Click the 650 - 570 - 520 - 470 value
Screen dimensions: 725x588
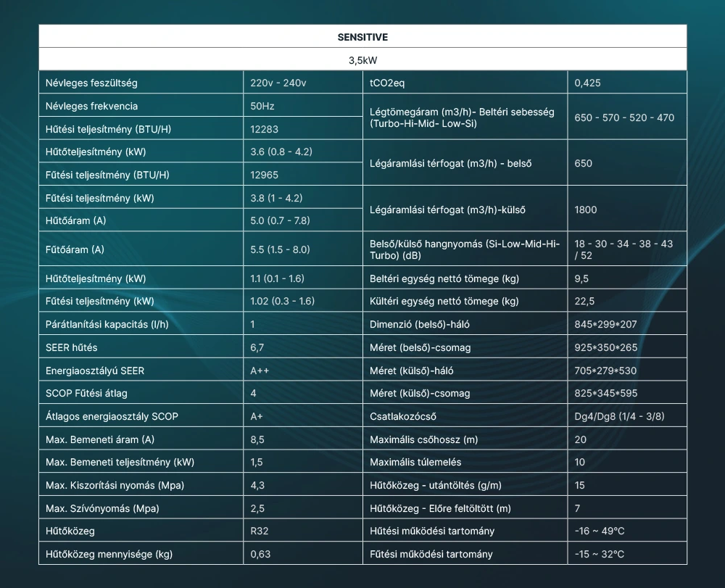point(623,117)
